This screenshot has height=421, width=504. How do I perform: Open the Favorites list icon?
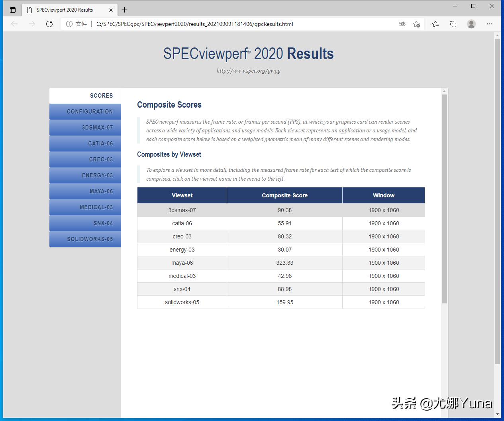[x=435, y=24]
